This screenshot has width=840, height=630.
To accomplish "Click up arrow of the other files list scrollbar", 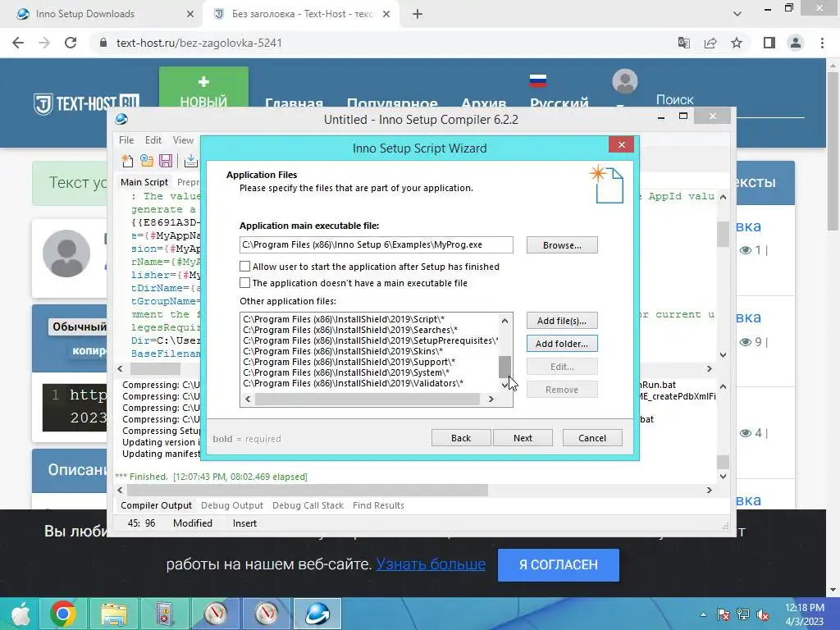I will tap(504, 321).
